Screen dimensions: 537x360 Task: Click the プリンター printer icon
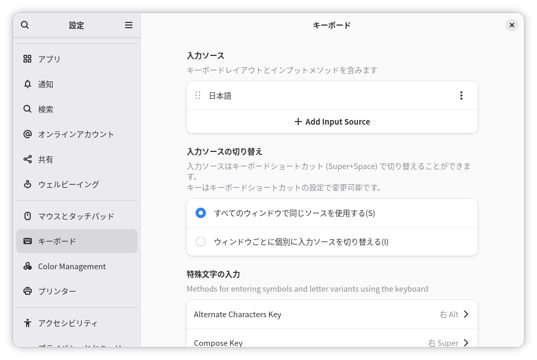pos(27,291)
